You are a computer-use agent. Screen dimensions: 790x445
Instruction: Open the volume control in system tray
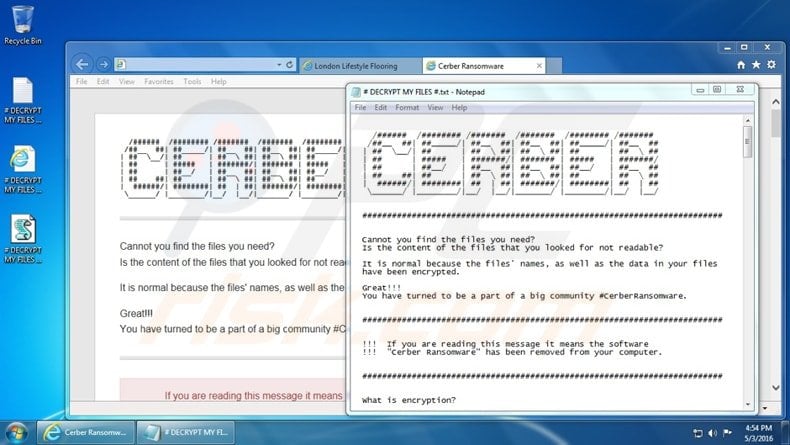point(712,433)
